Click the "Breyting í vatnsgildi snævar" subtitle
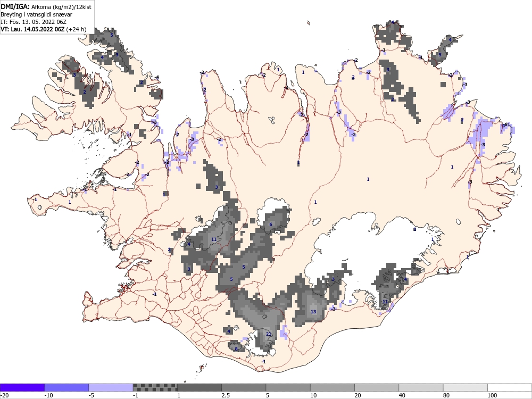 pos(36,14)
